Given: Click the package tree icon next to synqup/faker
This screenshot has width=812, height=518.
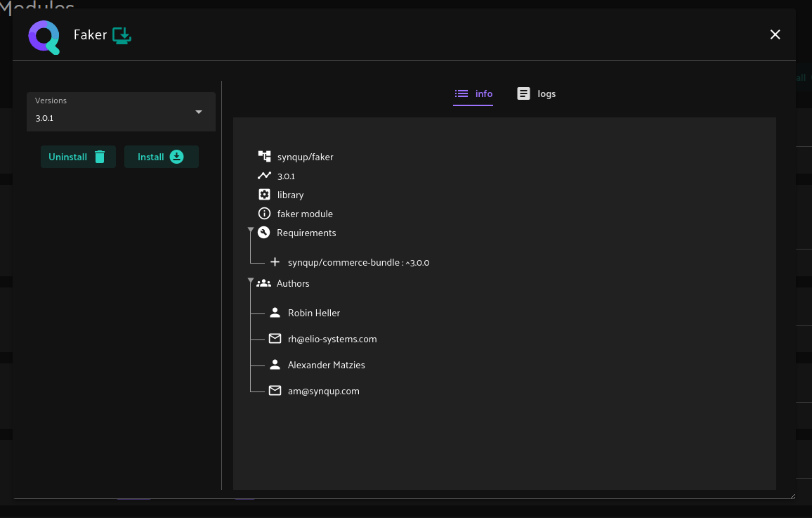Looking at the screenshot, I should tap(264, 157).
